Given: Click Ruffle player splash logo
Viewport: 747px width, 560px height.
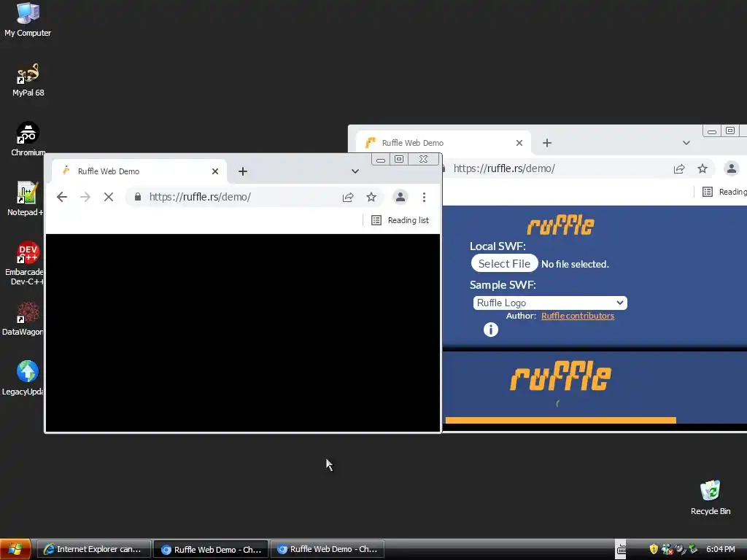Looking at the screenshot, I should 560,376.
